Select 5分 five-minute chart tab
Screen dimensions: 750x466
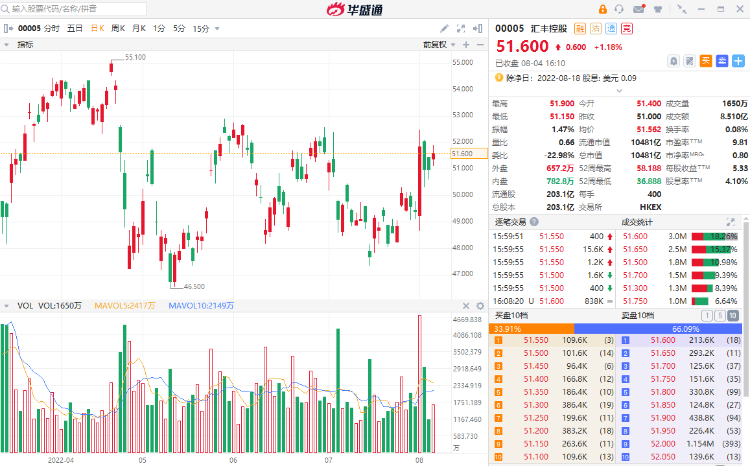179,29
